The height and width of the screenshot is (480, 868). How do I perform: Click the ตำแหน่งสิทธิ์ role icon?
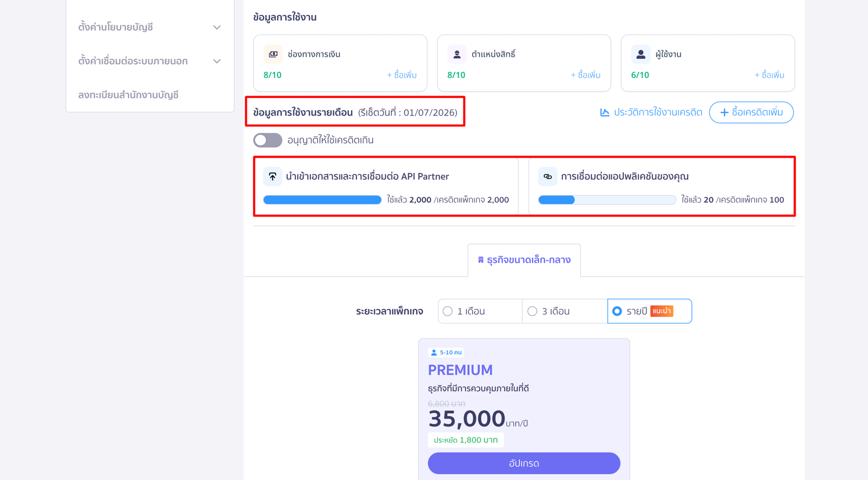[x=457, y=54]
